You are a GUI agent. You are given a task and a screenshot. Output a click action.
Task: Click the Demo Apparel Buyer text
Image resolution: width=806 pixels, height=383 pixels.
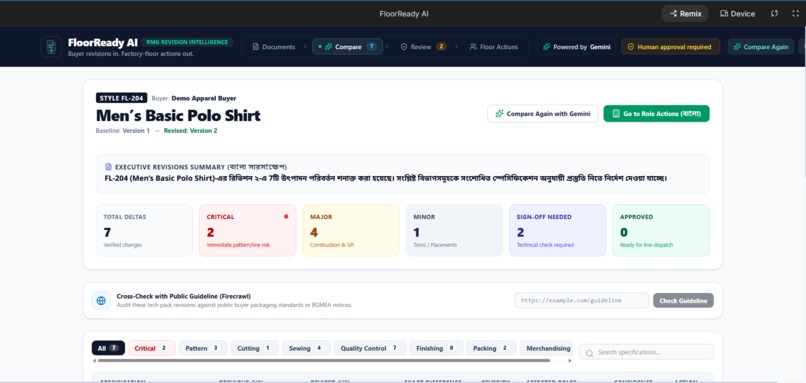point(204,98)
